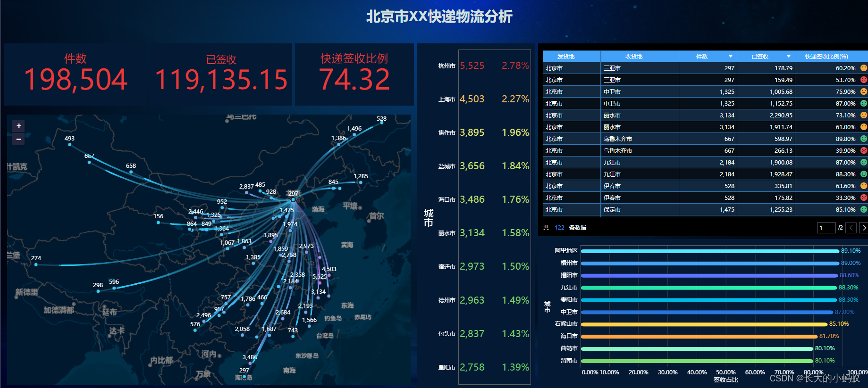Image resolution: width=868 pixels, height=388 pixels.
Task: Click the 发货地 column header
Action: 572,56
